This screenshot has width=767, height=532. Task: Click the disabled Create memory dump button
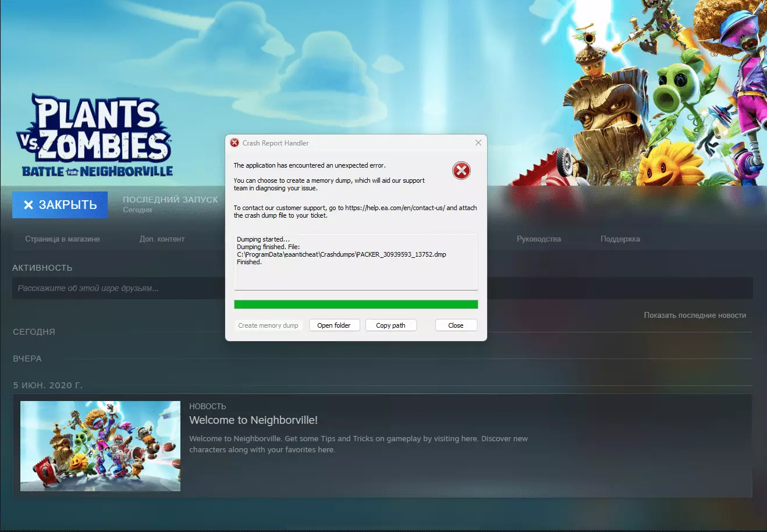(268, 325)
